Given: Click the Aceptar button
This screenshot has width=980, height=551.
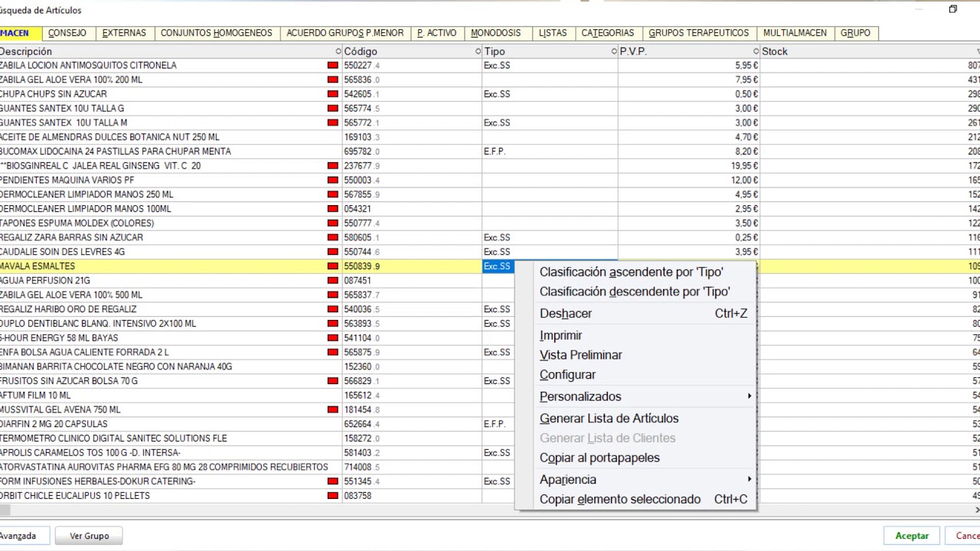Looking at the screenshot, I should 912,536.
